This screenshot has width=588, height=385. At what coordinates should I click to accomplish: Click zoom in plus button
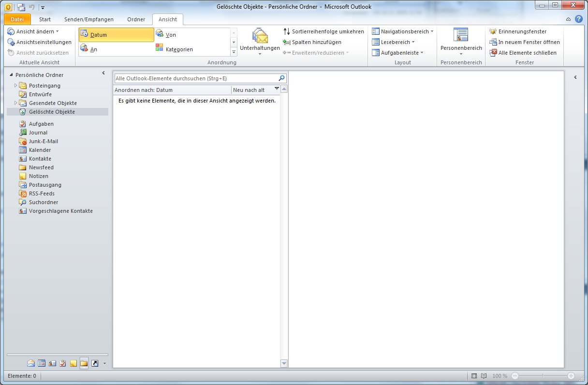tap(571, 376)
